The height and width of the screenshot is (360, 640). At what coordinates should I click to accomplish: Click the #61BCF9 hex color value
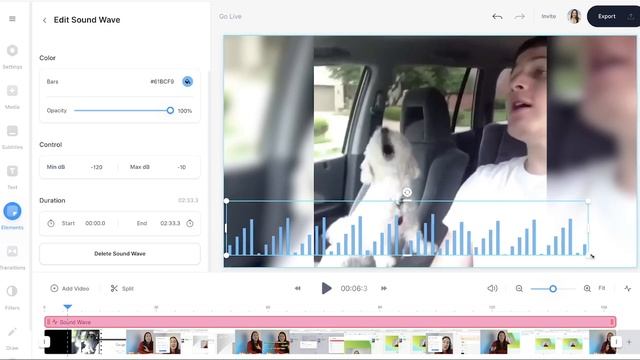pos(162,82)
